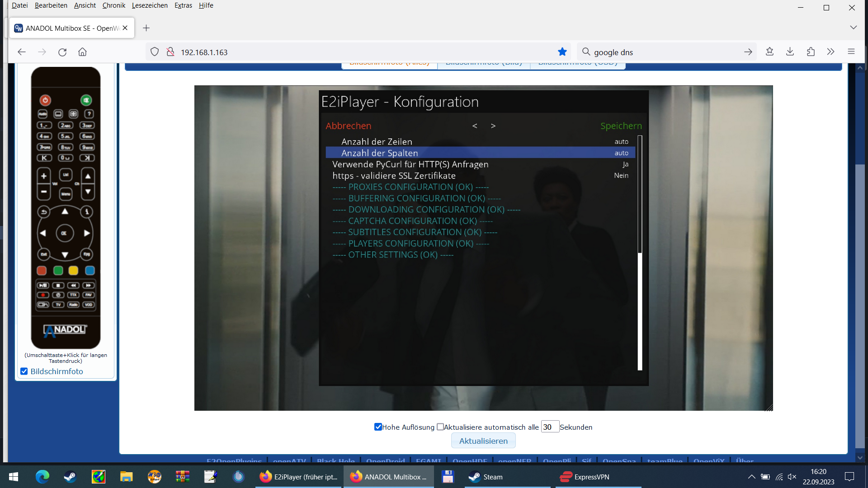Screen dimensions: 868x488
Task: Click the volume plus button on the remote
Action: (x=44, y=176)
